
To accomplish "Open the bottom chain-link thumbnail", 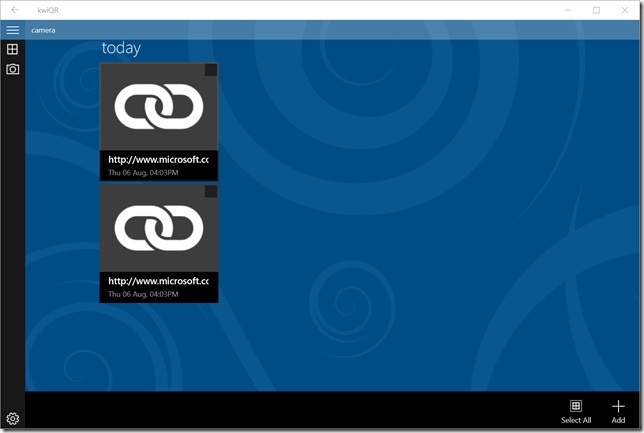I will tap(159, 228).
